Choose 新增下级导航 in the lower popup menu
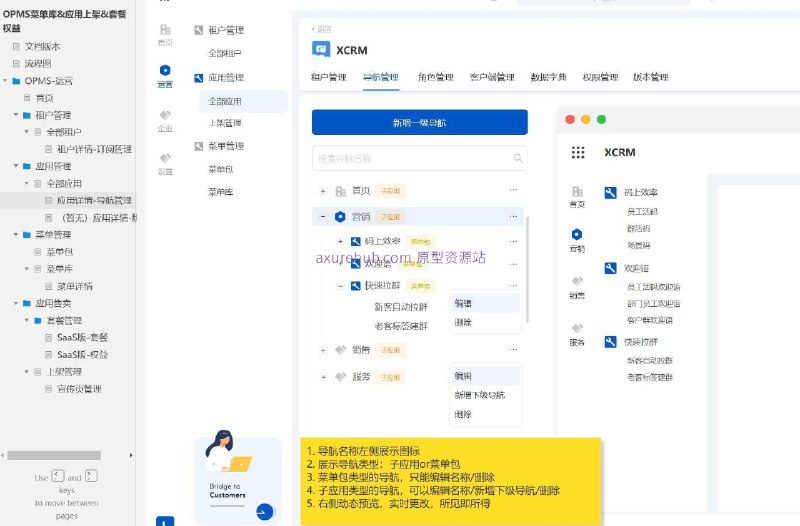Screen dimensions: 800x526 [485, 395]
